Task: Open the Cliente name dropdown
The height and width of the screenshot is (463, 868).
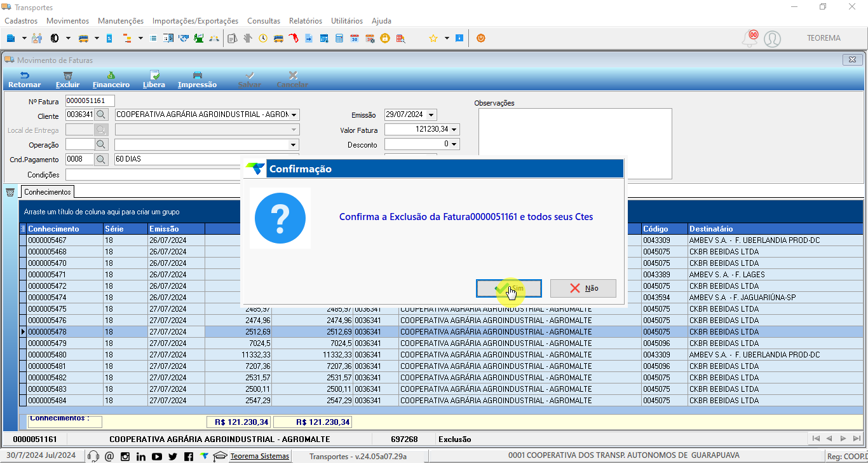Action: coord(294,115)
